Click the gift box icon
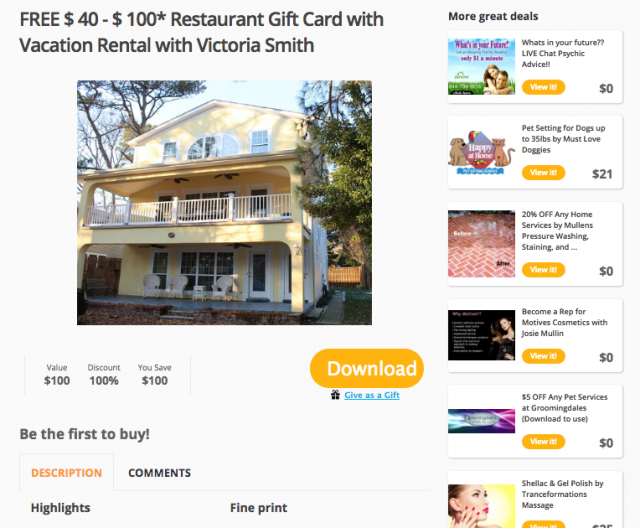640x528 pixels. (335, 395)
